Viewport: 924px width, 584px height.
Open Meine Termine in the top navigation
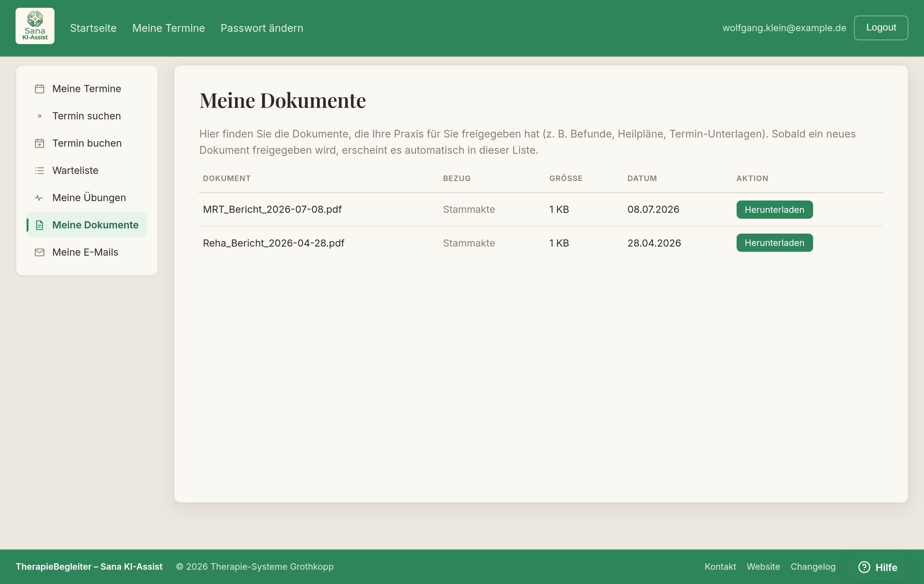[169, 28]
